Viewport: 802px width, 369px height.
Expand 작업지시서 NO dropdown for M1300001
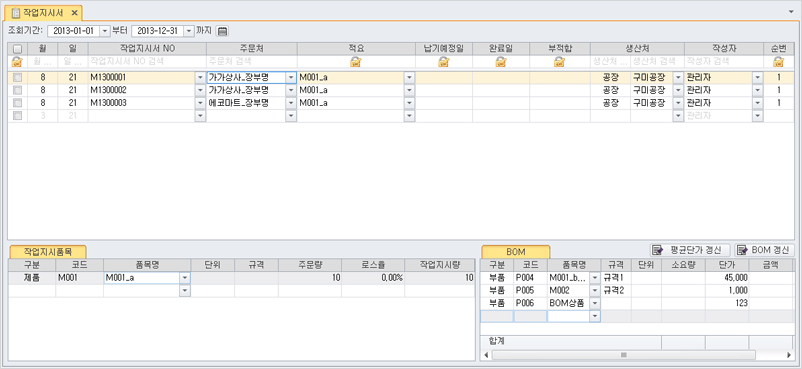point(200,78)
